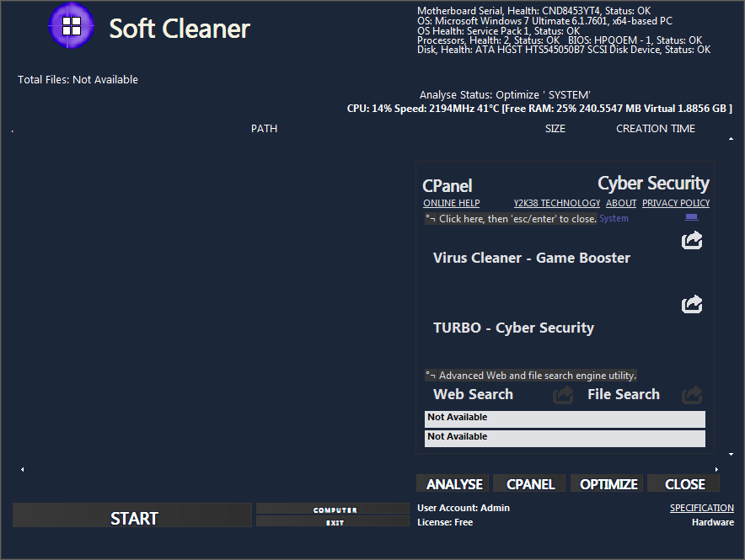Launch the File Search share arrow icon
This screenshot has width=745, height=560.
pyautogui.click(x=692, y=395)
